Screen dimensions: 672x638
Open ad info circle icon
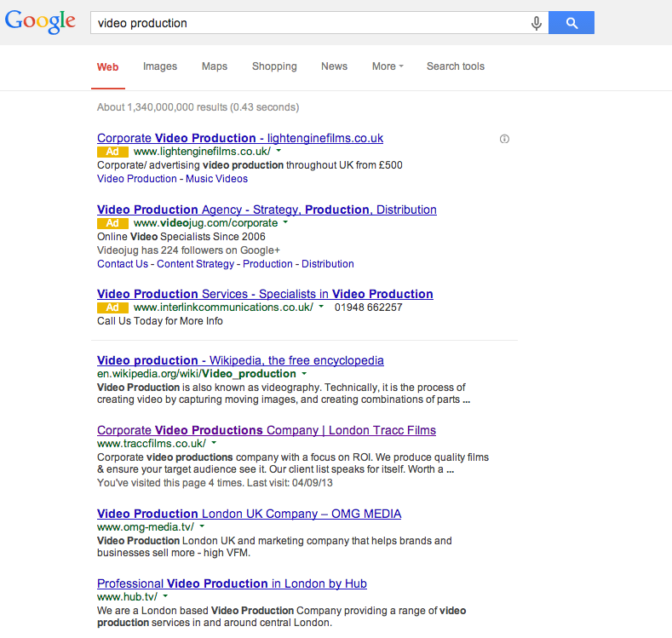pos(504,139)
